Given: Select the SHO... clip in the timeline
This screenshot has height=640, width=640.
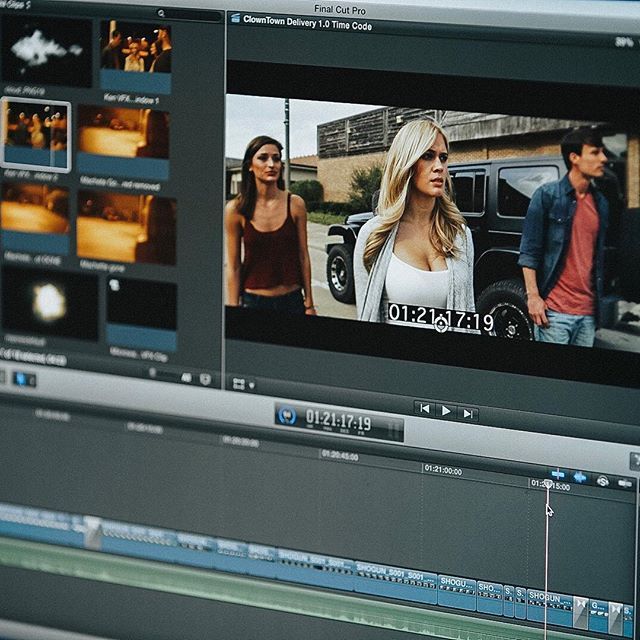Looking at the screenshot, I should (x=490, y=596).
